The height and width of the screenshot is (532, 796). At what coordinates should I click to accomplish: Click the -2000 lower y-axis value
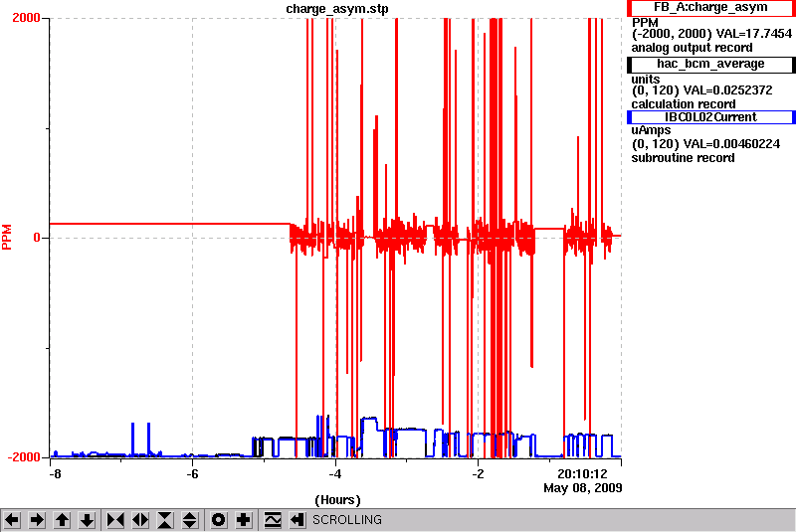(x=24, y=457)
